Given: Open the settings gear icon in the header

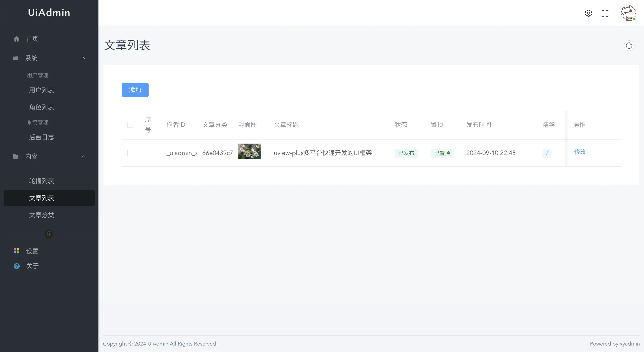Looking at the screenshot, I should pos(588,13).
